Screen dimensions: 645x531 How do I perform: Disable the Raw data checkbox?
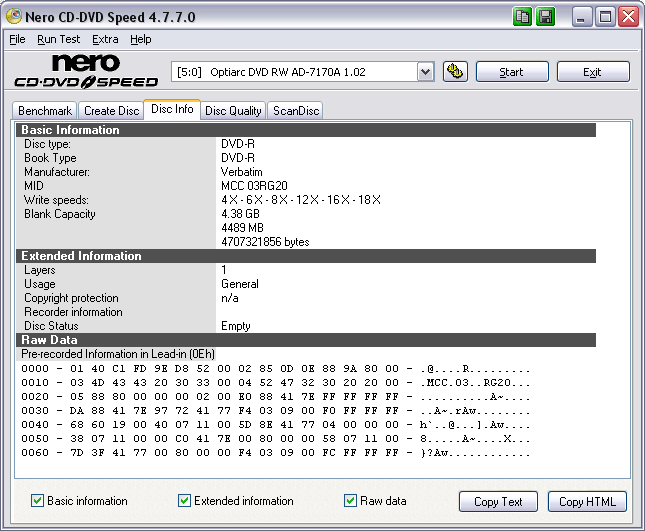tap(350, 501)
